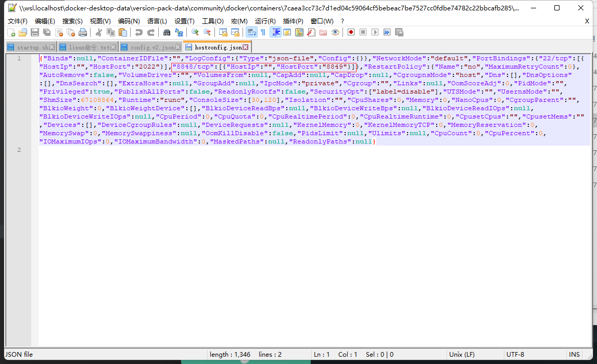
Task: Save the current recorded macro icon
Action: tap(399, 32)
